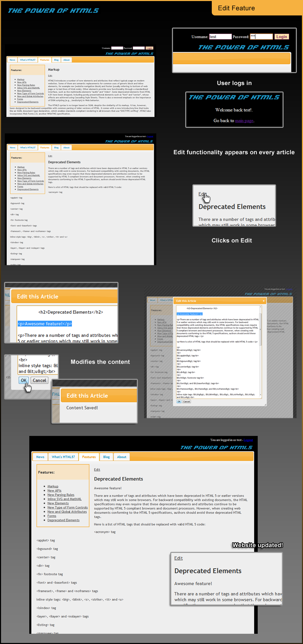Click the Edit link below 'Website updated!' caption
The width and height of the screenshot is (303, 644).
click(178, 558)
